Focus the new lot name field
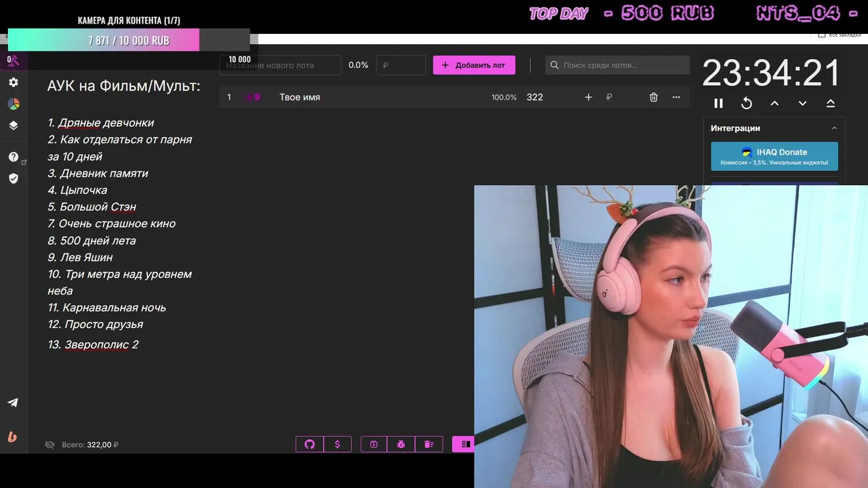 pos(280,65)
